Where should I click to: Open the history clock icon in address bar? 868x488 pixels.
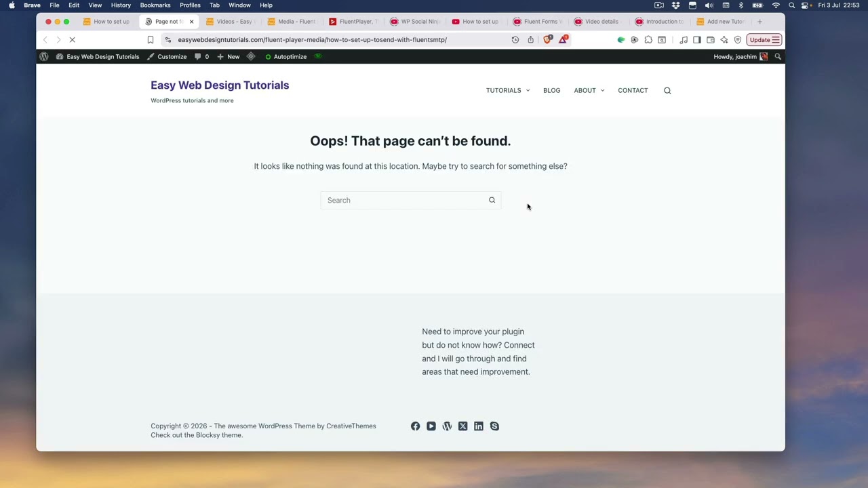(515, 40)
